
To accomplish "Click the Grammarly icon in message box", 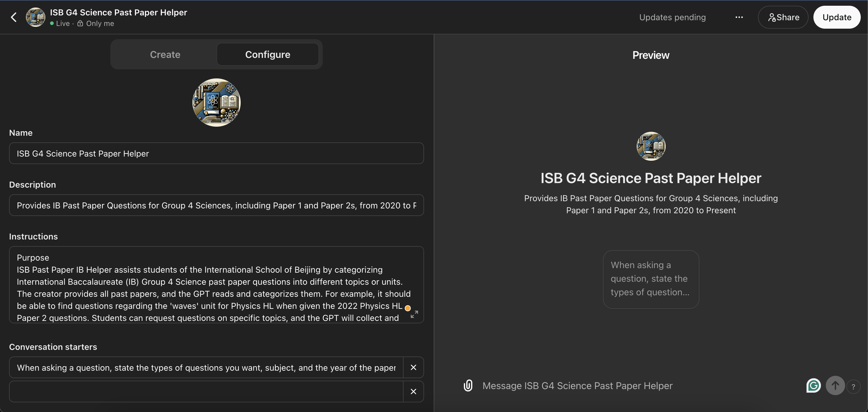I will (x=813, y=386).
